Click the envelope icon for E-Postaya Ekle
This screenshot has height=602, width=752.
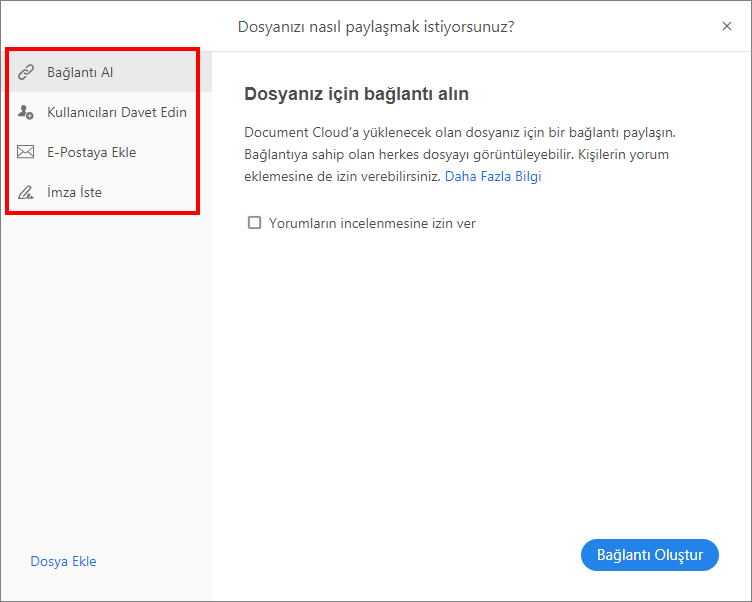click(x=27, y=153)
